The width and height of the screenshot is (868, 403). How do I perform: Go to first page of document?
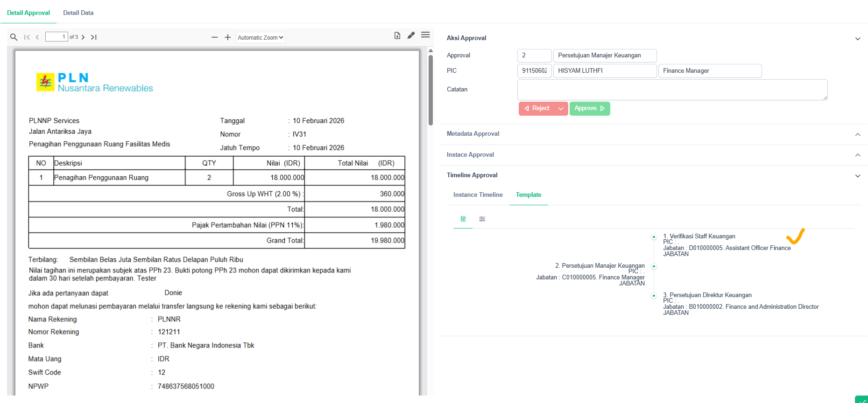click(27, 37)
